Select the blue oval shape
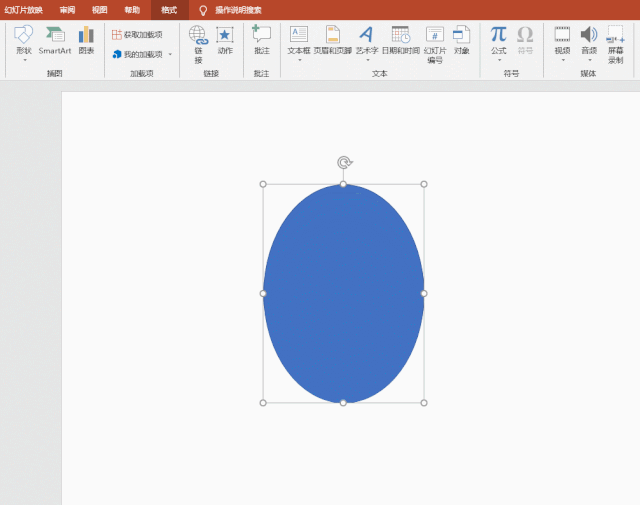The image size is (640, 505). click(x=343, y=293)
